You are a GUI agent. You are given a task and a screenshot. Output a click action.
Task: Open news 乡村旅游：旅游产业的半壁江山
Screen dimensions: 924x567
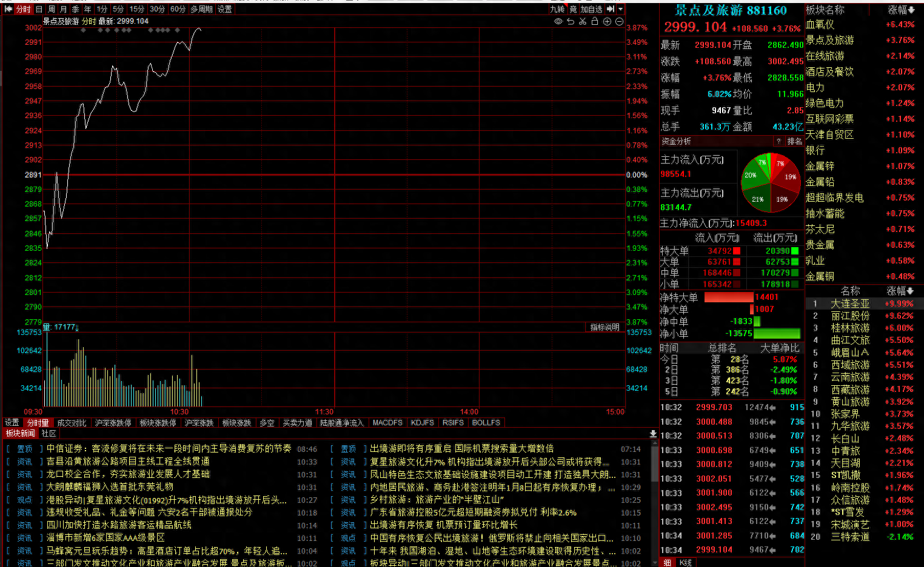[437, 500]
